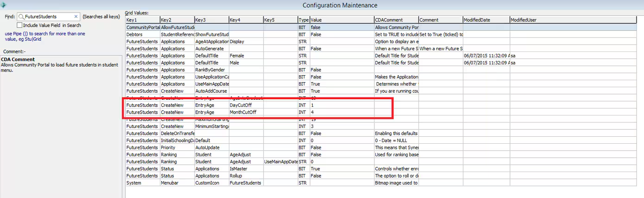Click the ModifiedDate column header
Image resolution: width=644 pixels, height=198 pixels.
[486, 20]
